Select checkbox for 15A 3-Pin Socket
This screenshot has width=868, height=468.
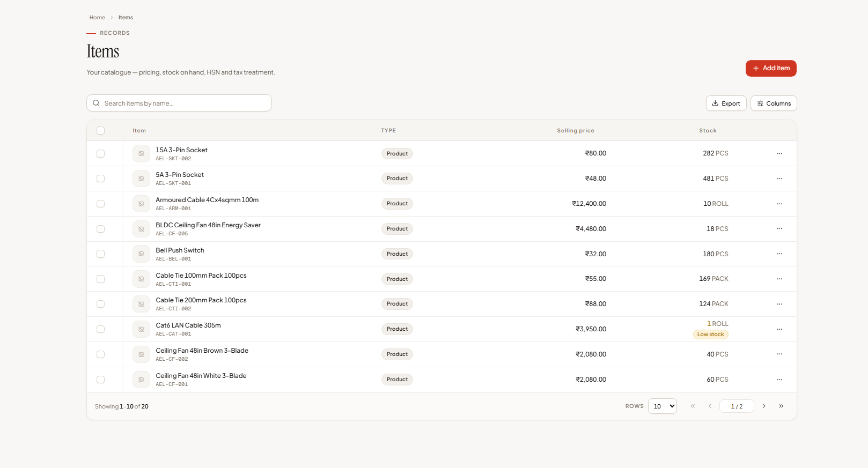point(100,153)
